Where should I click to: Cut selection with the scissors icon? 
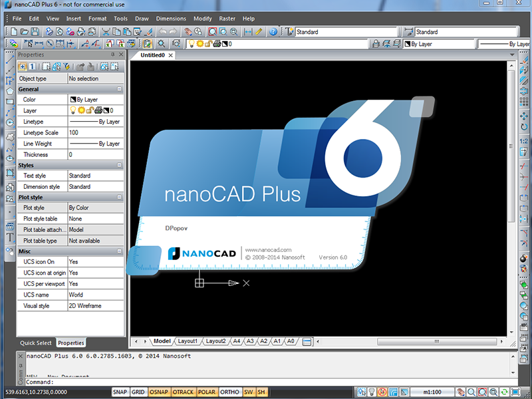[x=106, y=32]
